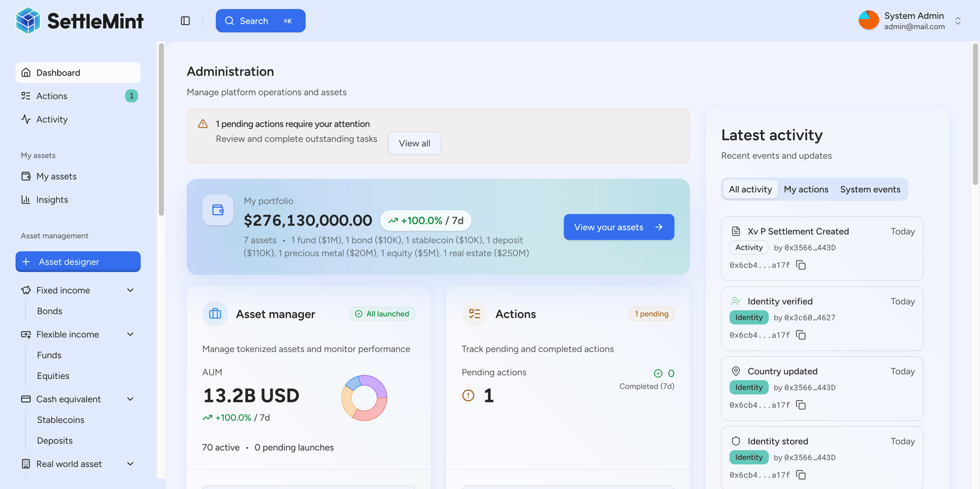Click View your assets
Viewport: 980px width, 489px height.
pyautogui.click(x=618, y=227)
